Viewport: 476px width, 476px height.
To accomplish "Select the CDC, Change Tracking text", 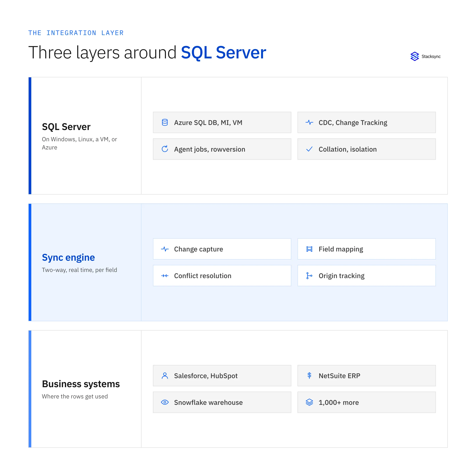I will click(x=353, y=123).
